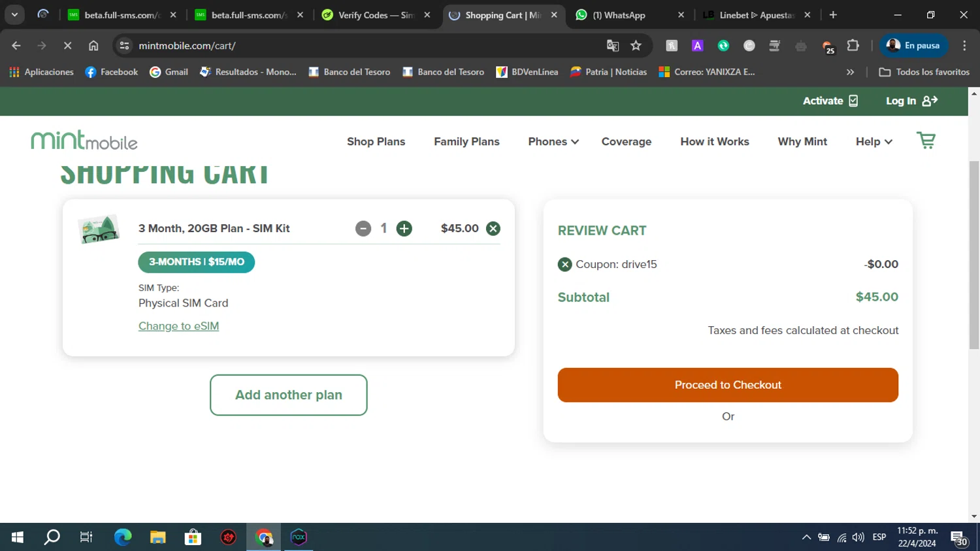The image size is (980, 551).
Task: Click the translate page icon
Action: coord(612,45)
